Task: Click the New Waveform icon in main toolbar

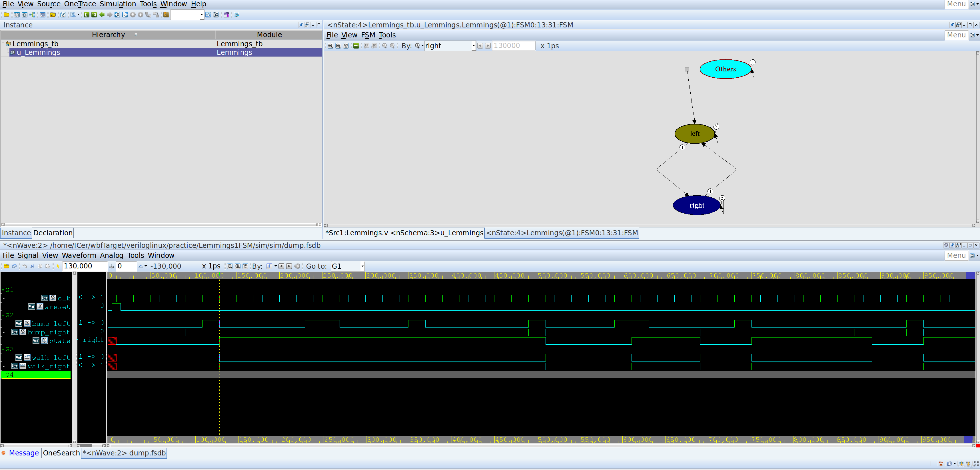Action: [x=17, y=15]
